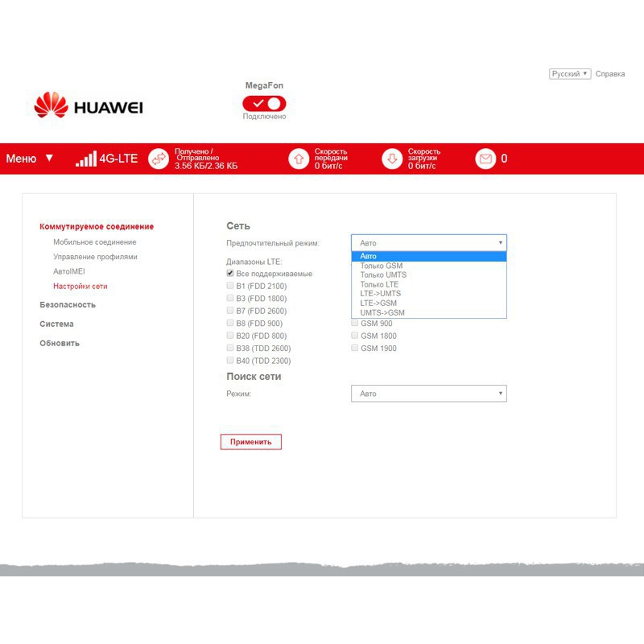Select "Только LTE" from the list
The image size is (644, 644).
pyautogui.click(x=379, y=284)
